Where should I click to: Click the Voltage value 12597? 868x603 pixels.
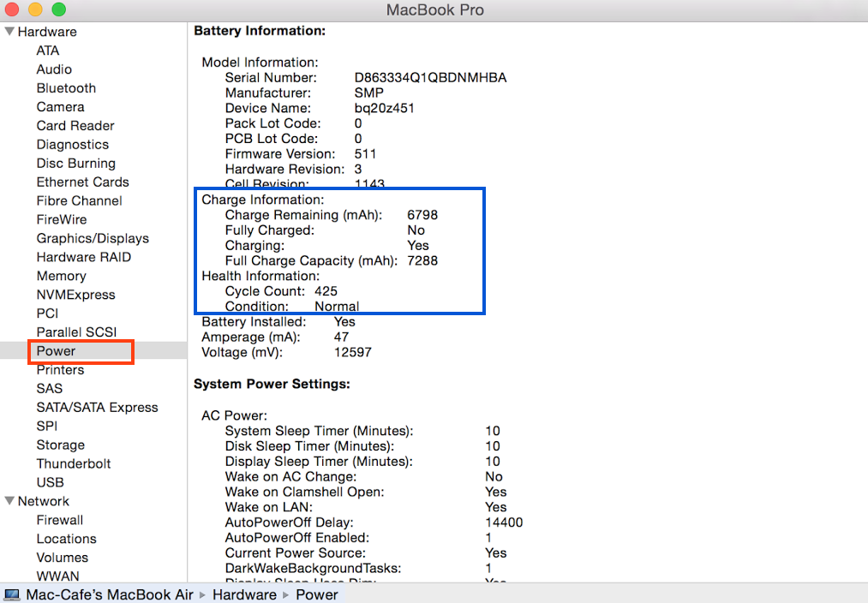pyautogui.click(x=353, y=352)
